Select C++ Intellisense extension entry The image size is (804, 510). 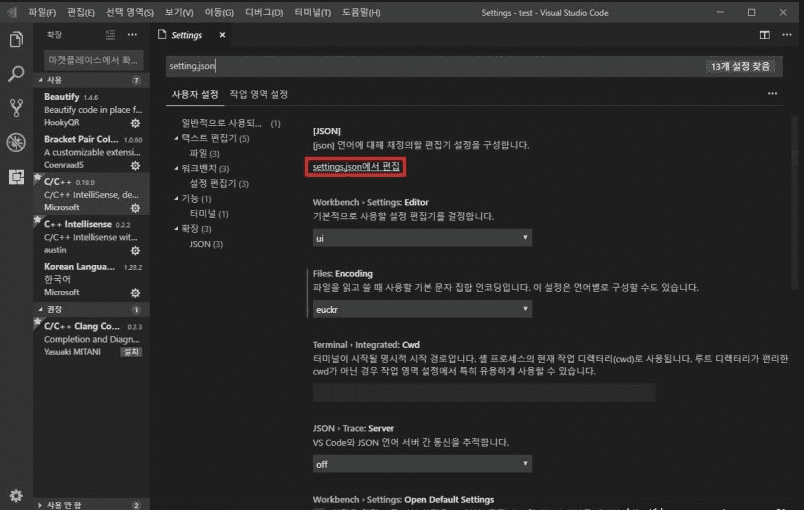click(x=91, y=237)
